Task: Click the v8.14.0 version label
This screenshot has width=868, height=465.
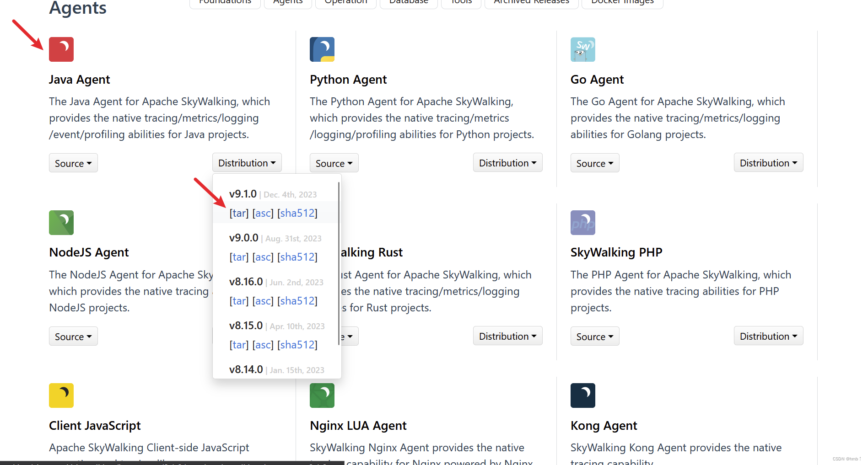Action: [246, 369]
